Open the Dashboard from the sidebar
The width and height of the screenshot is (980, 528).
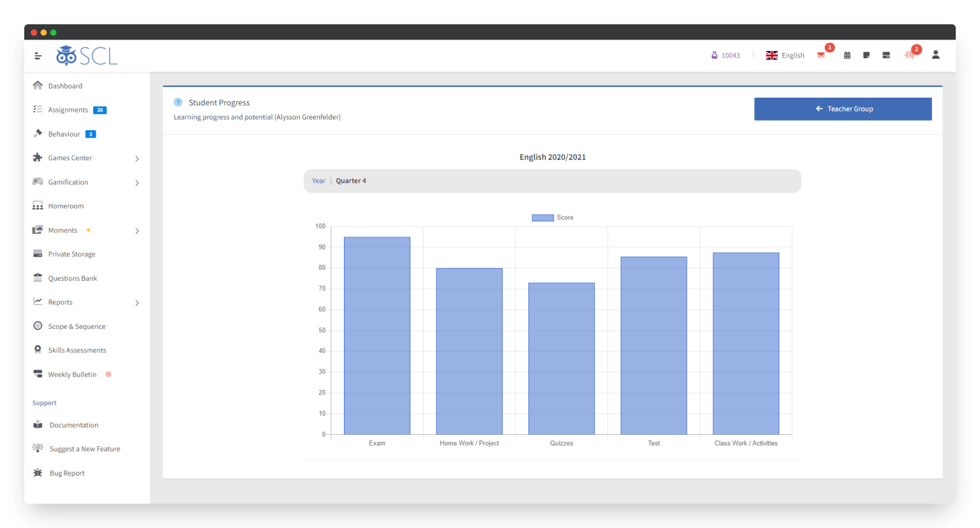point(65,86)
